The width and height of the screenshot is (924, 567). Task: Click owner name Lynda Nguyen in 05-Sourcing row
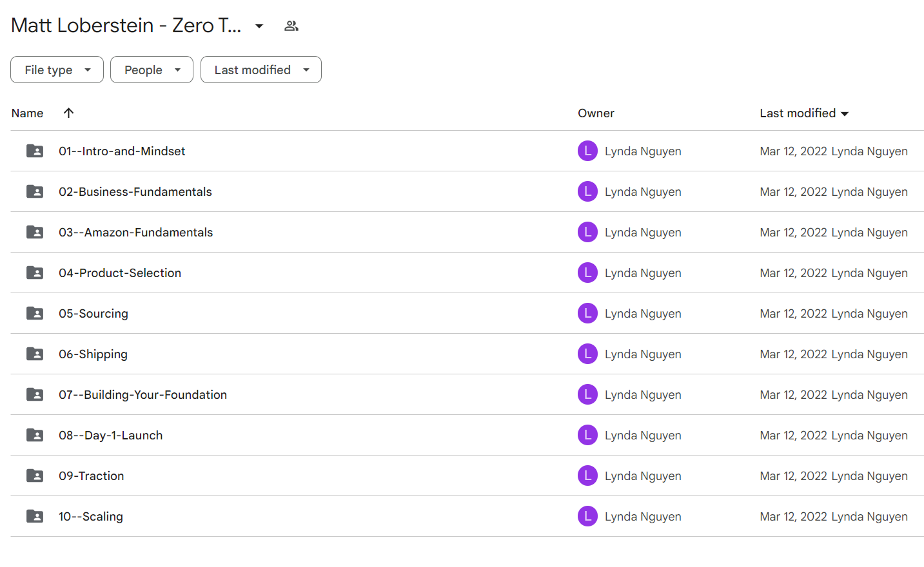(x=643, y=313)
